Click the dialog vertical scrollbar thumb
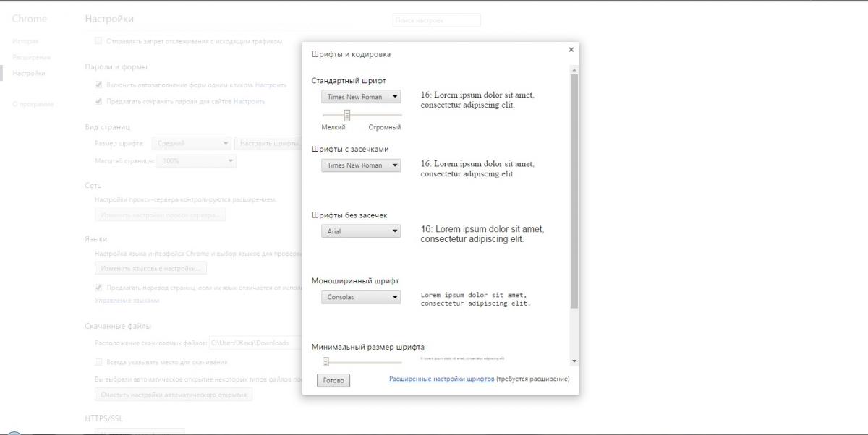The height and width of the screenshot is (435, 868). pos(574,191)
